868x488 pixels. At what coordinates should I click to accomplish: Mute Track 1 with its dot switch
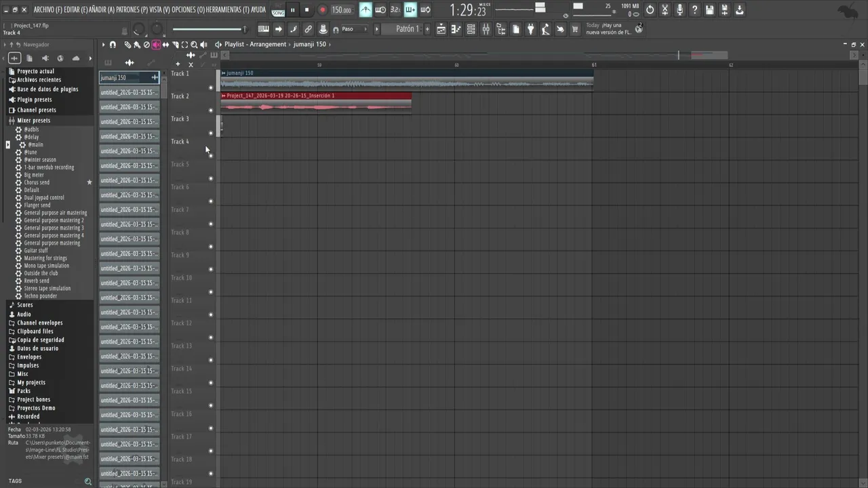click(211, 87)
